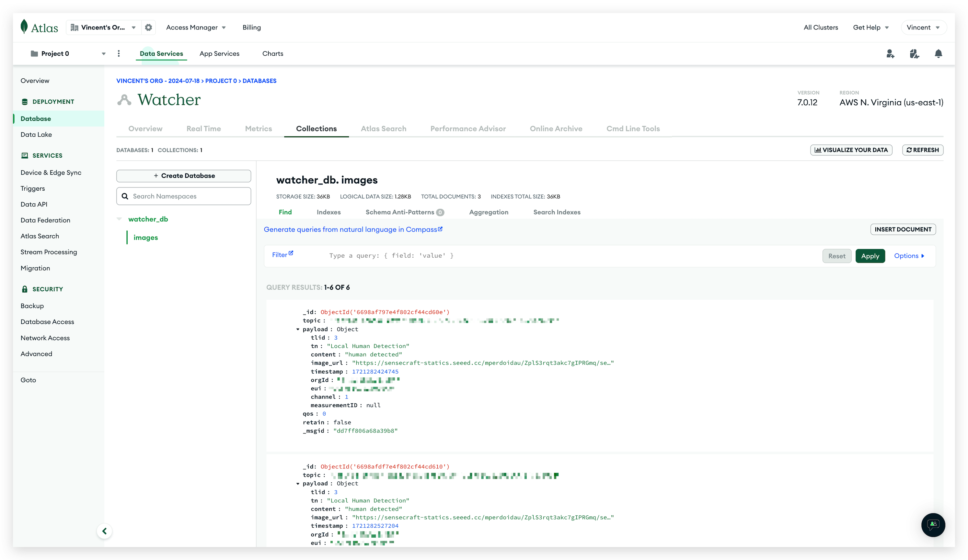Image resolution: width=968 pixels, height=560 pixels.
Task: Click the Project 0 folder icon
Action: click(34, 53)
